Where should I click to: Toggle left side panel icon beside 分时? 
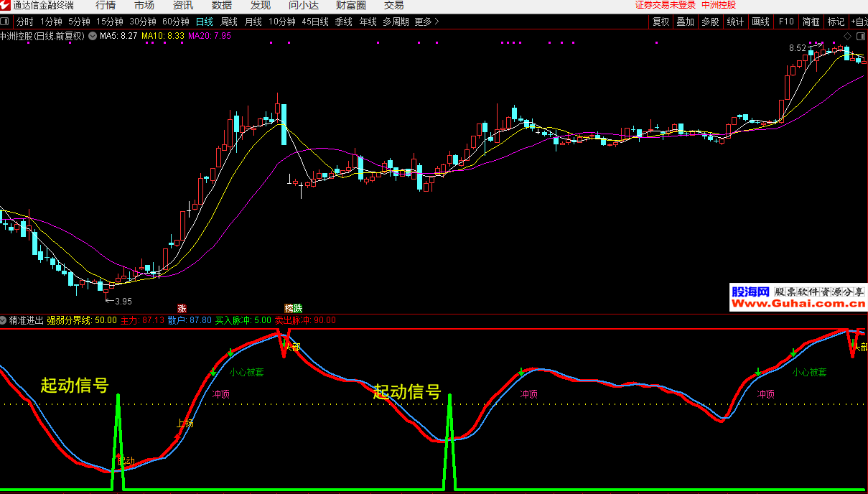[x=6, y=22]
